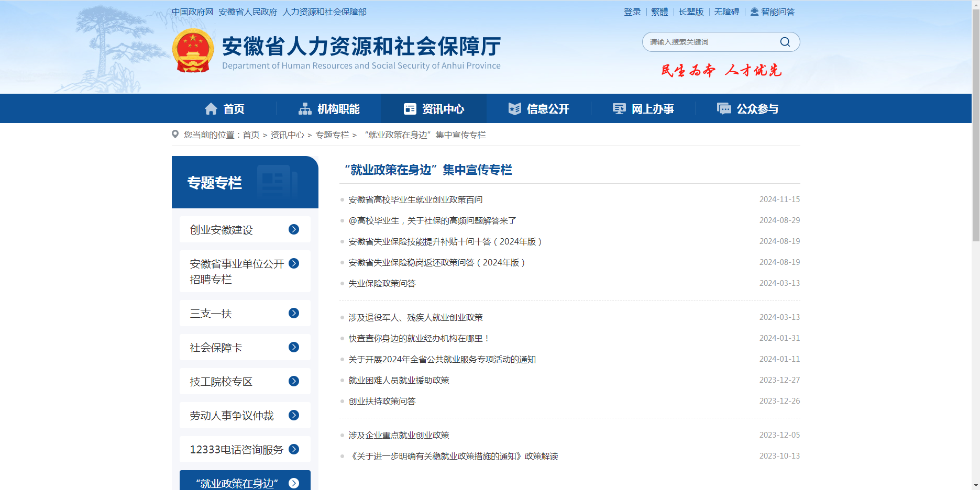Click the national emblem logo

tap(193, 51)
